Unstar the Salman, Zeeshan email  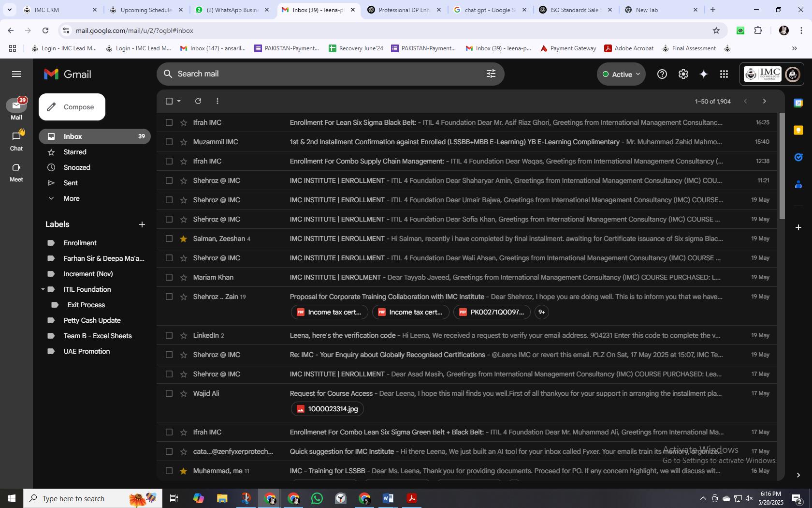[x=183, y=239]
